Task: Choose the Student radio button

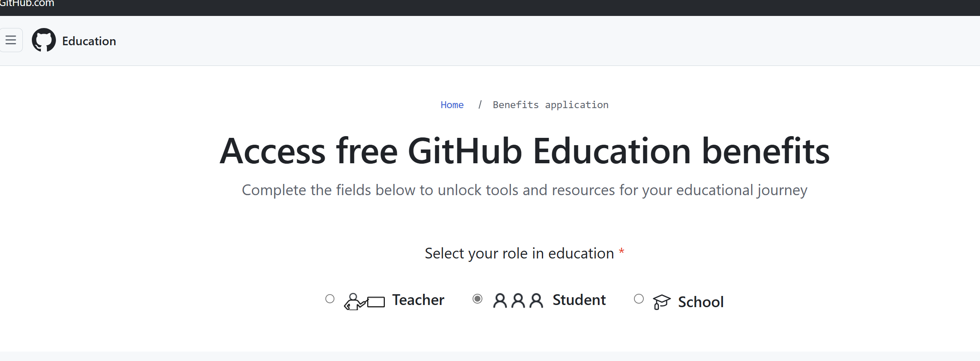Action: [x=477, y=299]
